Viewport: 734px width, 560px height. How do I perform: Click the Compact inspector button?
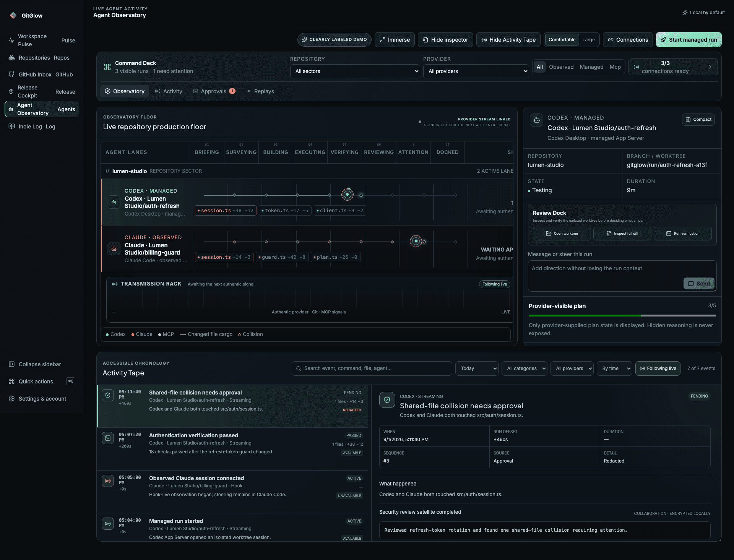(x=698, y=120)
